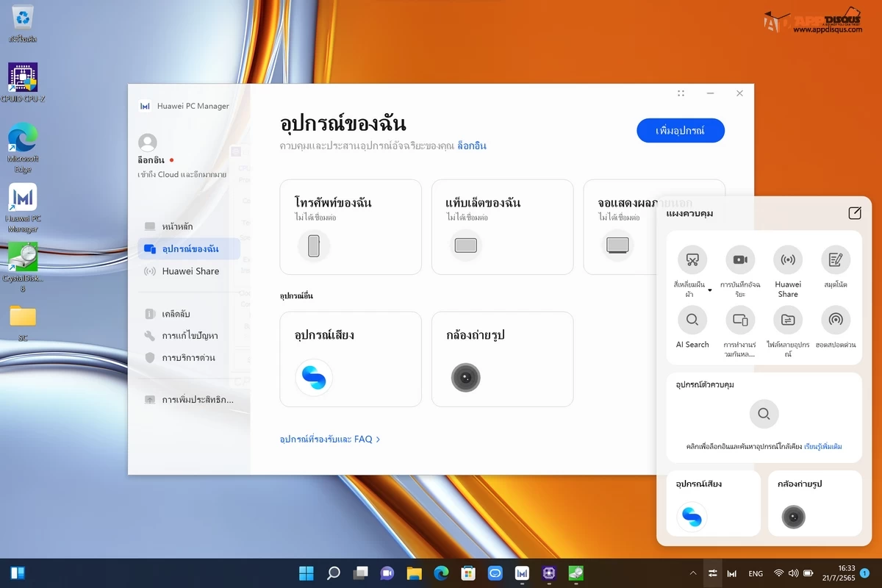Follow the เรียนรู้เพิ่มเติม link in control panel

coord(823,446)
